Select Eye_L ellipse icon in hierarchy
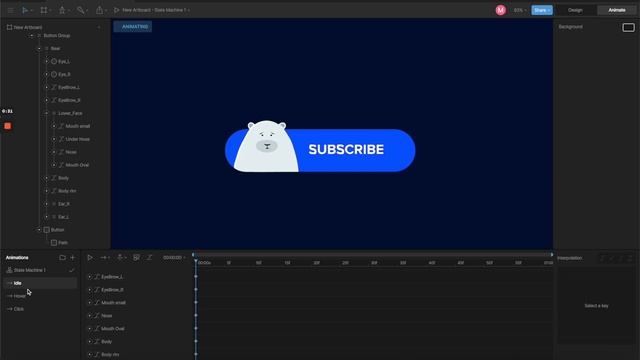The height and width of the screenshot is (360, 640). [54, 61]
